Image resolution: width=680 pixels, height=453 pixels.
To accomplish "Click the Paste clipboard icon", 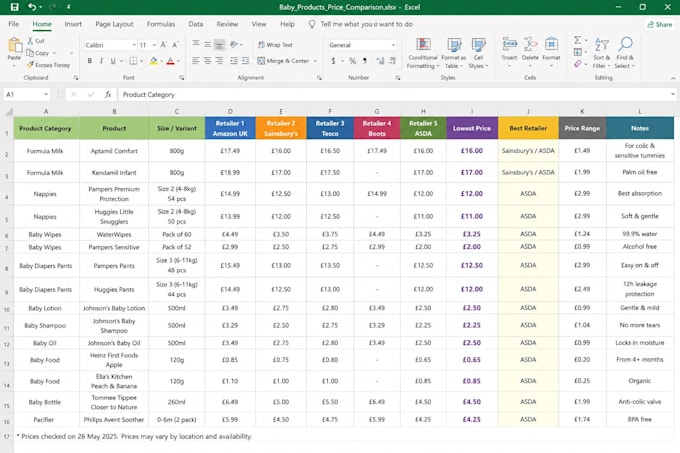I will point(14,45).
